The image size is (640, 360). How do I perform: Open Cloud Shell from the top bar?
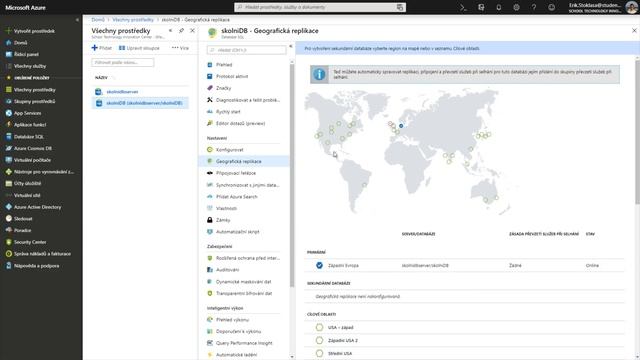click(463, 7)
